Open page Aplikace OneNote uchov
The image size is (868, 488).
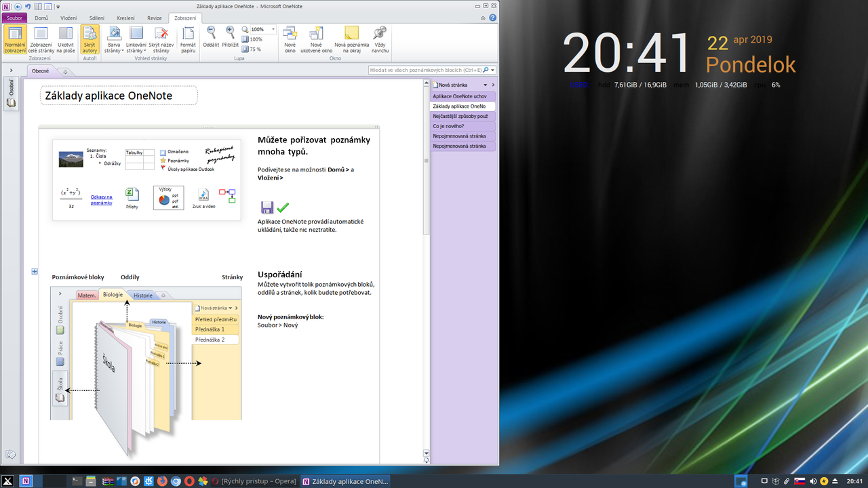point(463,96)
